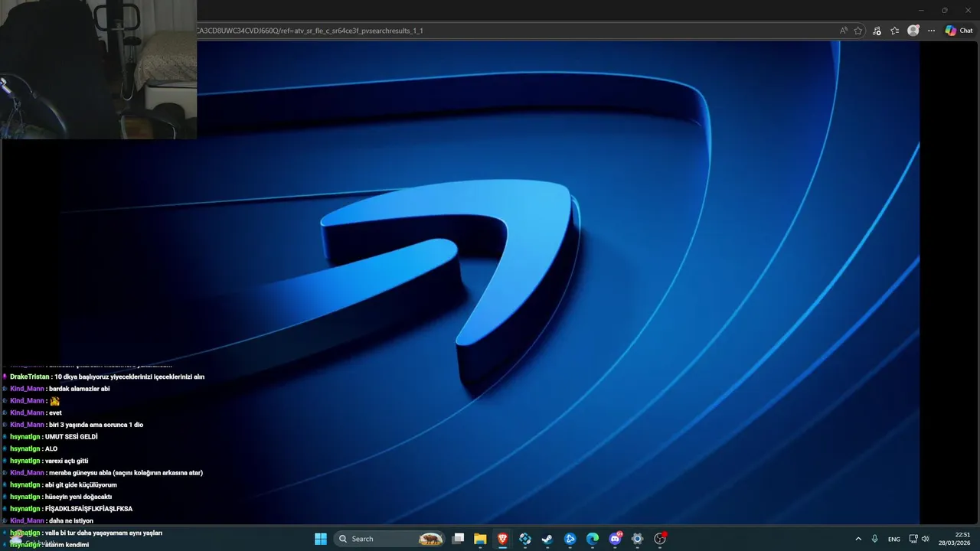Click chat message "daha ne istiyon"
This screenshot has height=551, width=980.
coord(71,520)
